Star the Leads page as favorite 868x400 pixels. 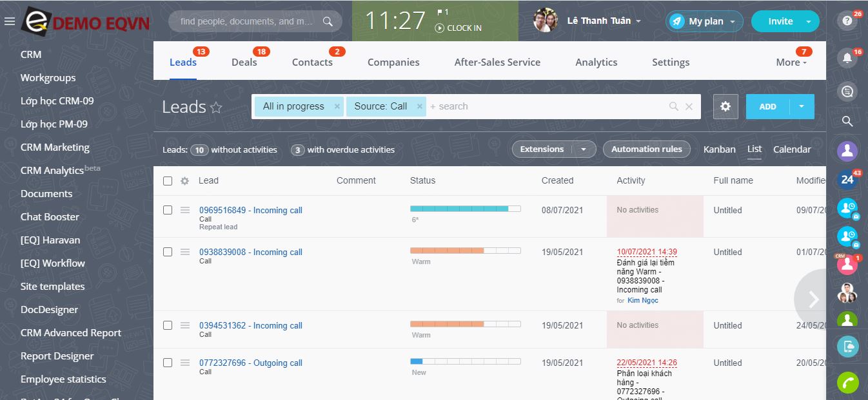tap(216, 108)
